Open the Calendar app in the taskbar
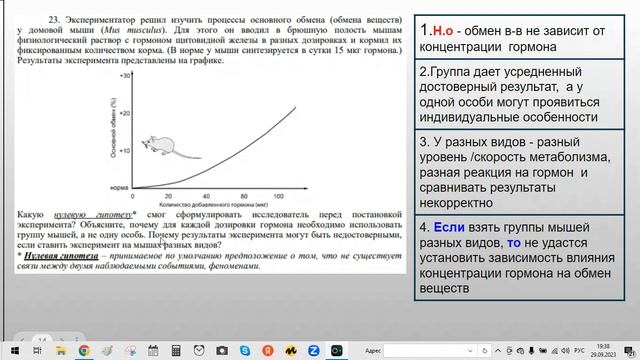The width and height of the screenshot is (640, 360). click(x=153, y=351)
